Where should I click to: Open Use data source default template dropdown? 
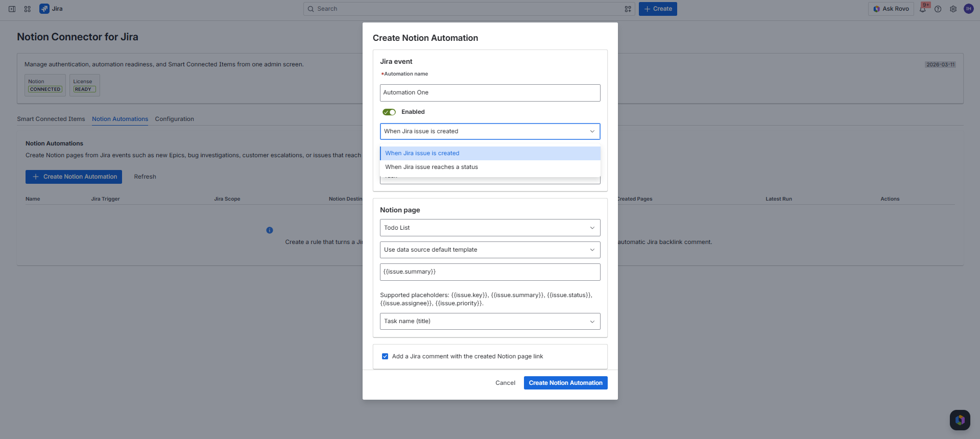[x=490, y=250]
